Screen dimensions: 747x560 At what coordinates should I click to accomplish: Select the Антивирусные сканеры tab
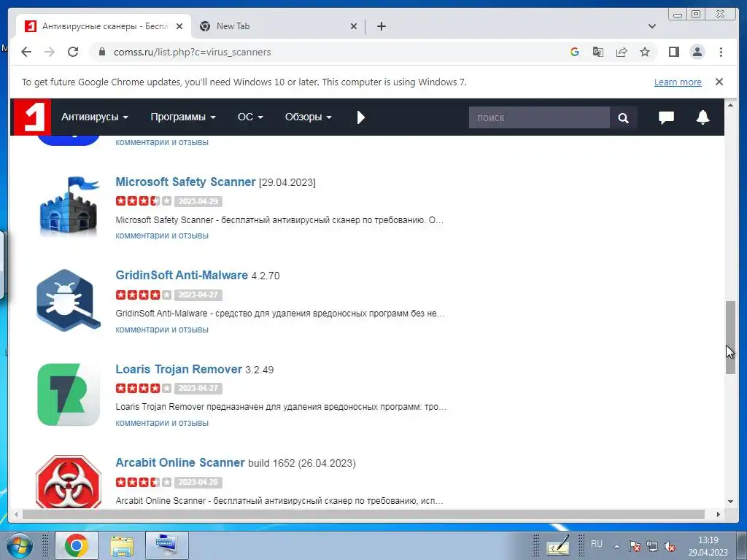click(104, 26)
